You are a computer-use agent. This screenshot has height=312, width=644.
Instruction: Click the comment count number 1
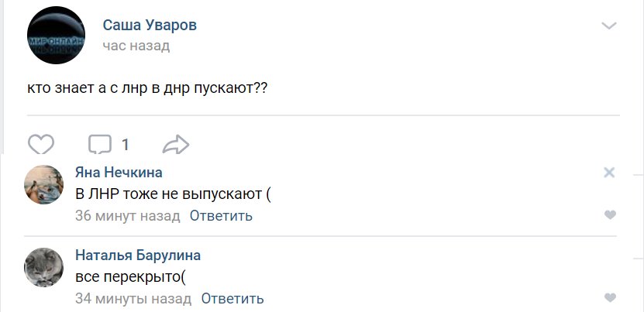point(126,145)
